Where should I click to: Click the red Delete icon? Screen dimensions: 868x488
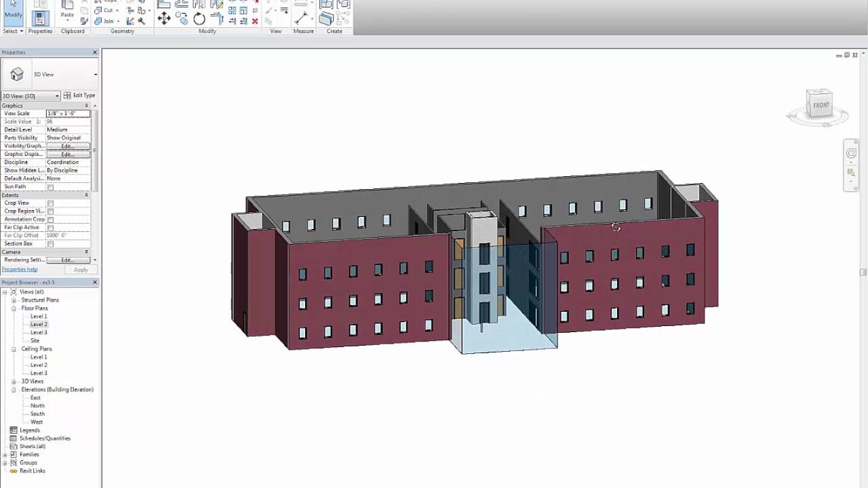point(255,21)
